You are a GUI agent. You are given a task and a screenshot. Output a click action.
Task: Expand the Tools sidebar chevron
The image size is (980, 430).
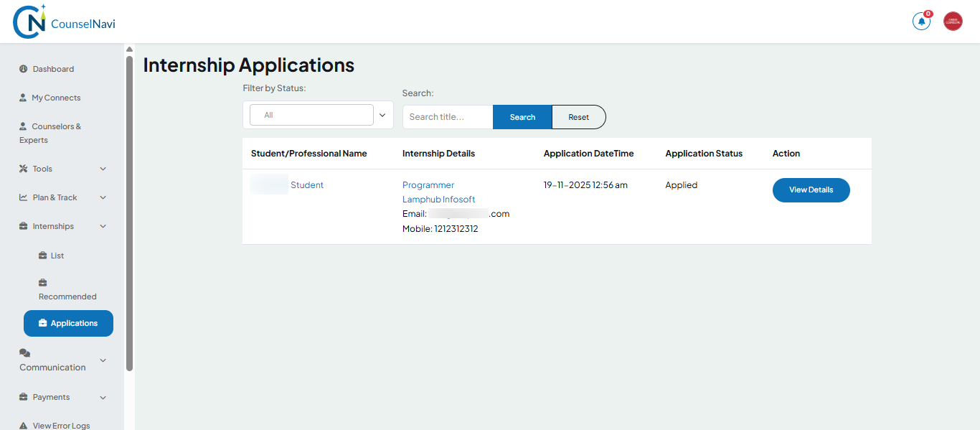103,168
